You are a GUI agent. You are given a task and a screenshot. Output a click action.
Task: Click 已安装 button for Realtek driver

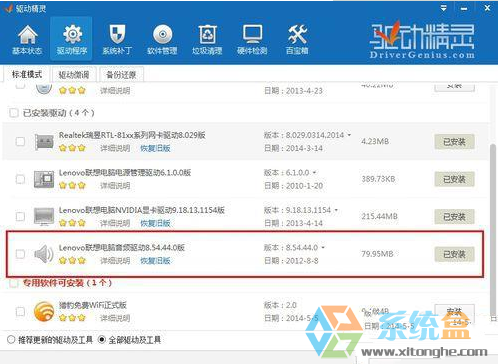454,142
